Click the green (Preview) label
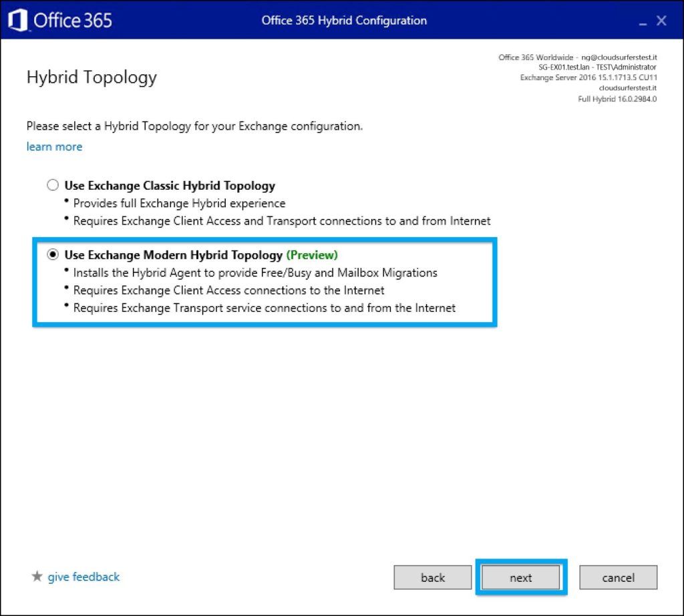Screen dimensions: 684x616 tap(312, 255)
